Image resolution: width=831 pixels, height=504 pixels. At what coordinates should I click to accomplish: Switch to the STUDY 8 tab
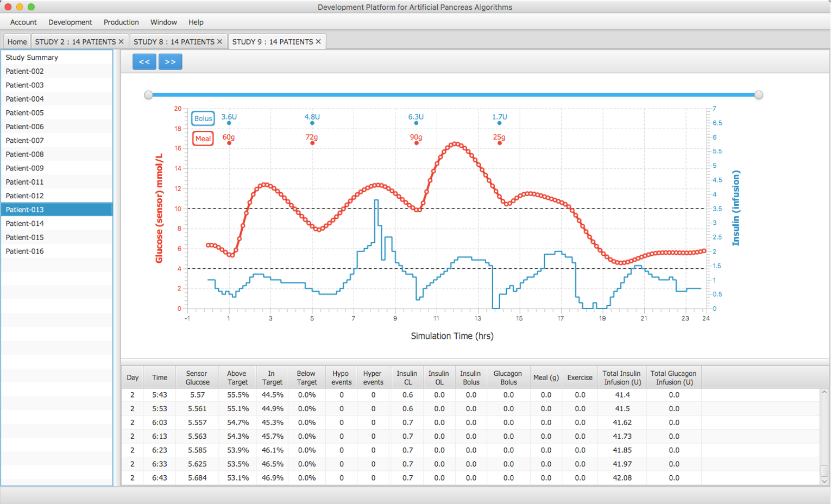(174, 42)
